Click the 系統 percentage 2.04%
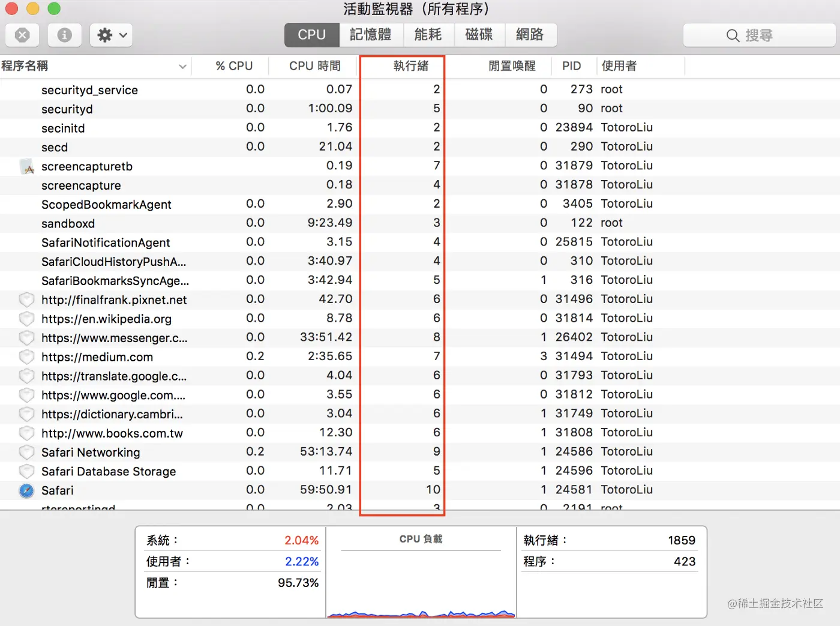Screen dimensions: 840x626 (x=301, y=540)
